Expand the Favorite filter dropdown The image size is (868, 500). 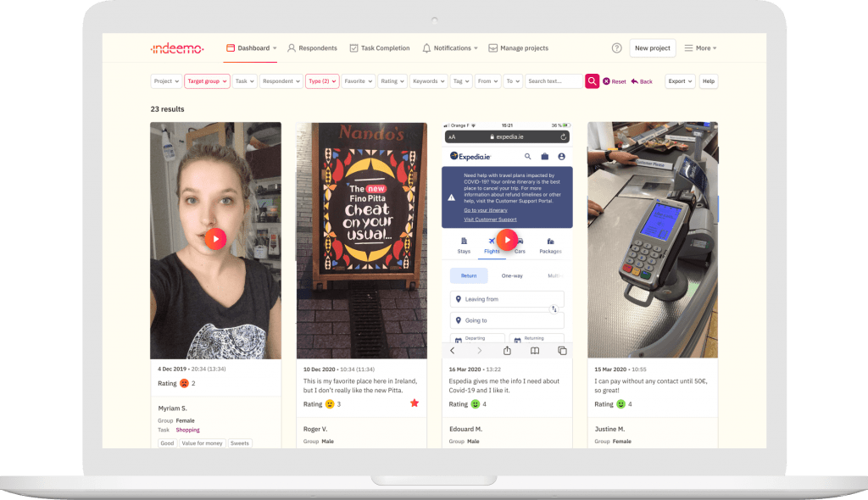coord(359,81)
